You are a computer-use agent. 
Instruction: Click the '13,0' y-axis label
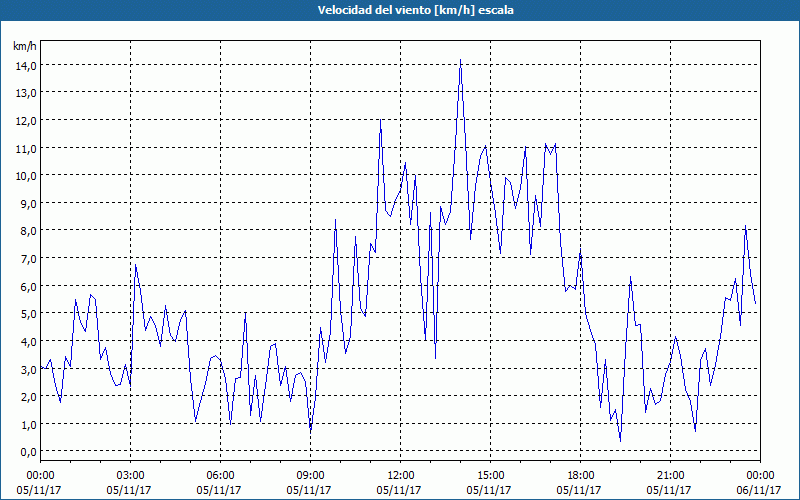(x=27, y=93)
